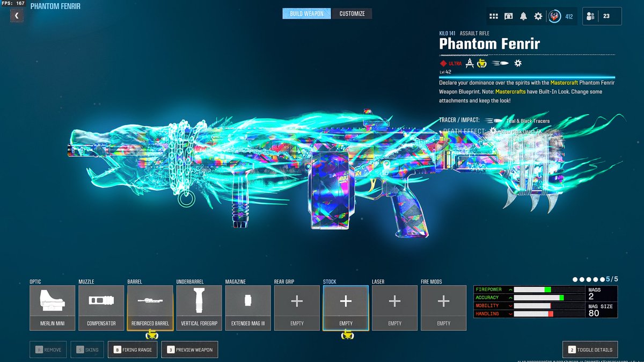Launch the Firing Range
The width and height of the screenshot is (644, 362).
[x=133, y=350]
